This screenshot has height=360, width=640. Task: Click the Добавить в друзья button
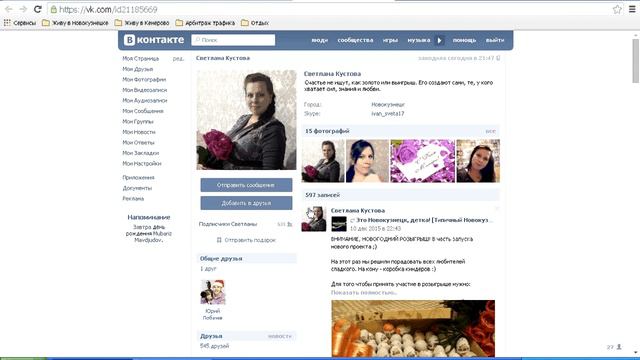(246, 203)
